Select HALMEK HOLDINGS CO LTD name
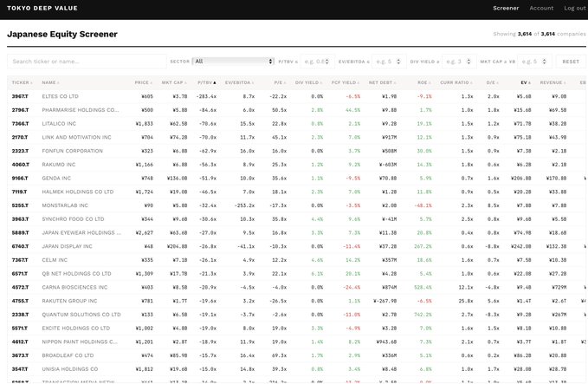 pos(78,192)
